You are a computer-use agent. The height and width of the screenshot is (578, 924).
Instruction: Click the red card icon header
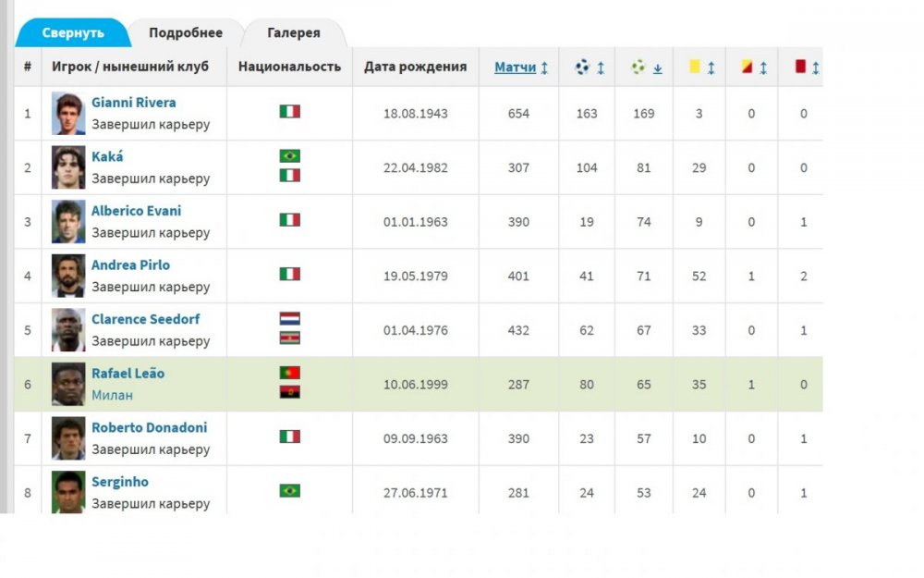click(x=800, y=68)
